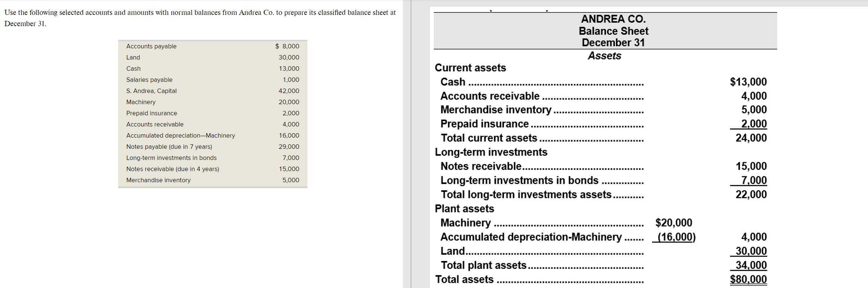Click the Assets heading in the balance sheet

[x=604, y=56]
